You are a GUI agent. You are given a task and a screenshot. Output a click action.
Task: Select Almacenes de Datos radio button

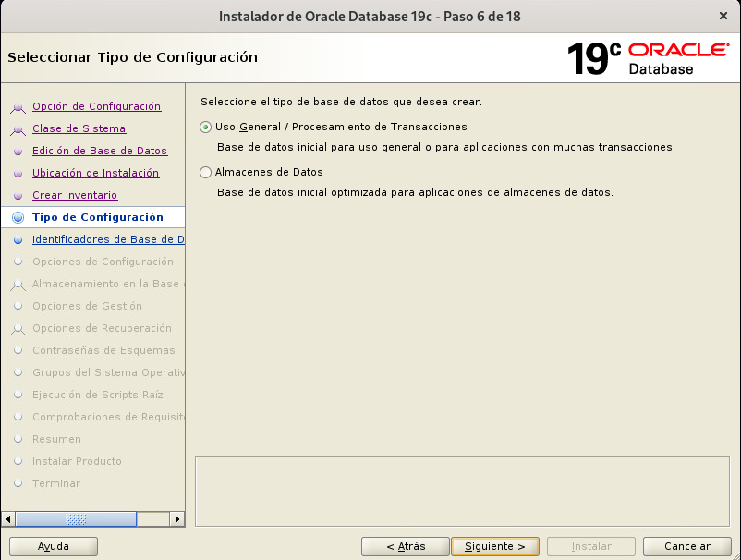click(205, 173)
